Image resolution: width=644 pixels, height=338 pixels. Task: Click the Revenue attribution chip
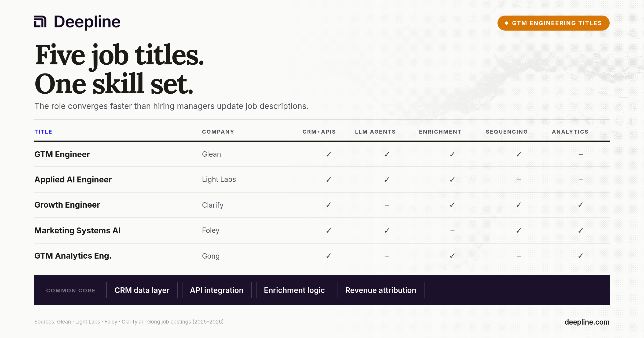coord(381,290)
